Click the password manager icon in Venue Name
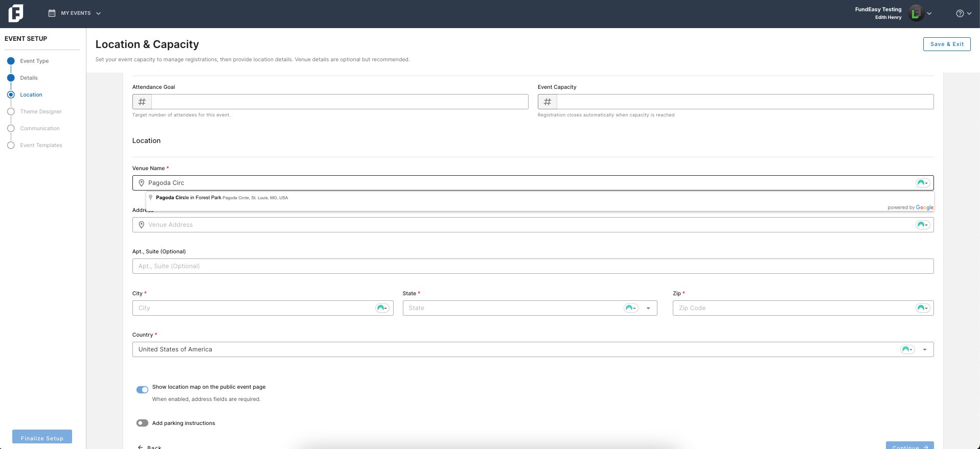 tap(922, 183)
